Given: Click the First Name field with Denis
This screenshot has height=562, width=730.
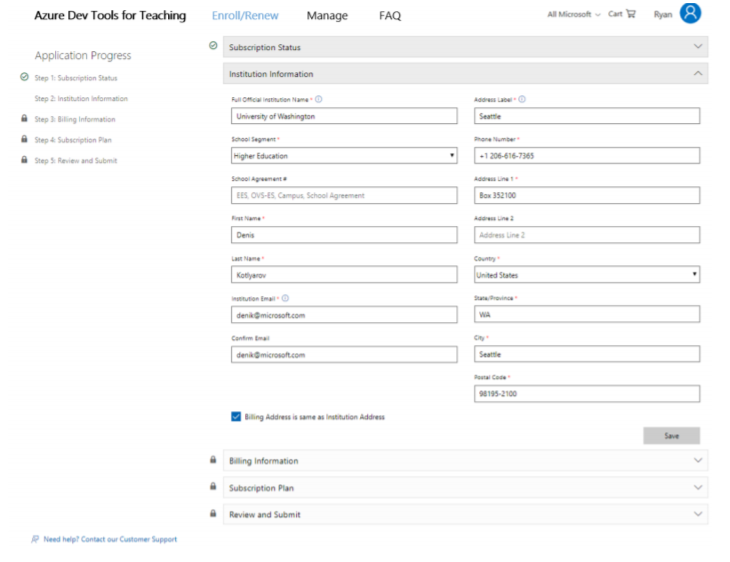Looking at the screenshot, I should pos(344,235).
